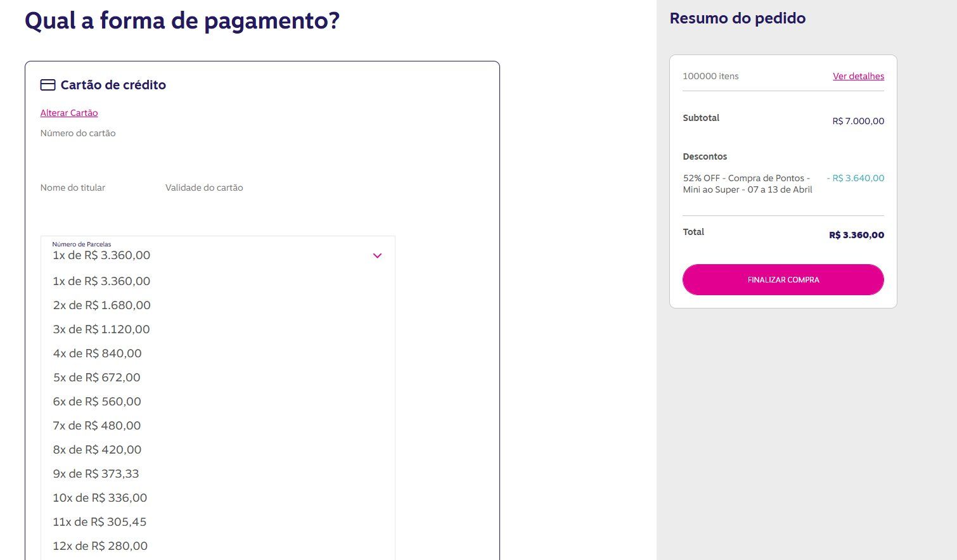
Task: Choose 3x de R$ 1.120,00 installments
Action: tap(218, 329)
